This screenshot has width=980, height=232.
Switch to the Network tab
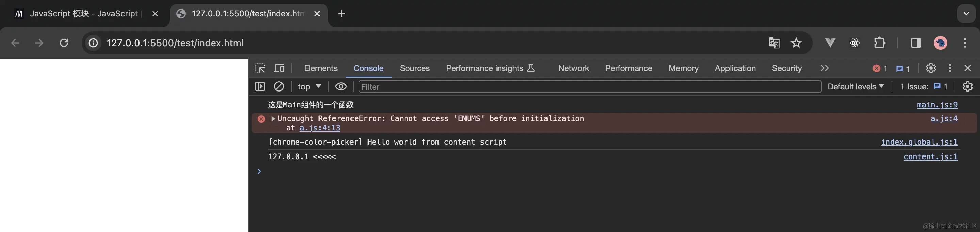(x=573, y=68)
